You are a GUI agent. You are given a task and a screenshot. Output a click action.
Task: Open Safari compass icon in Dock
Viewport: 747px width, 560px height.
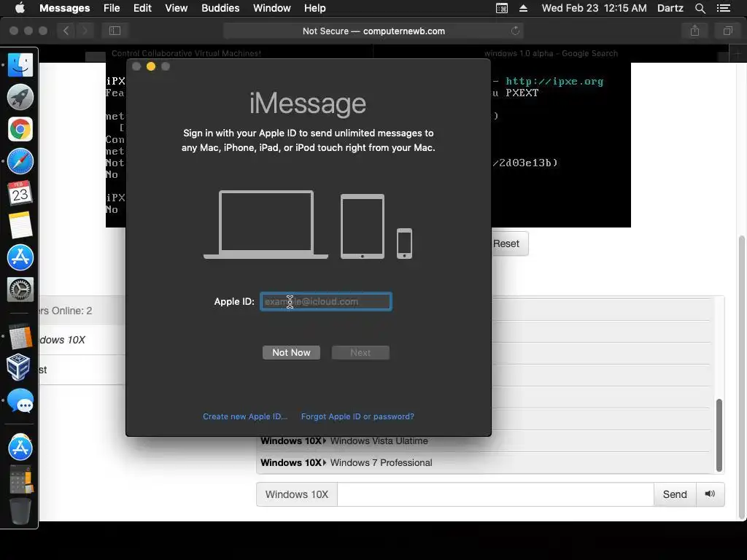coord(20,161)
